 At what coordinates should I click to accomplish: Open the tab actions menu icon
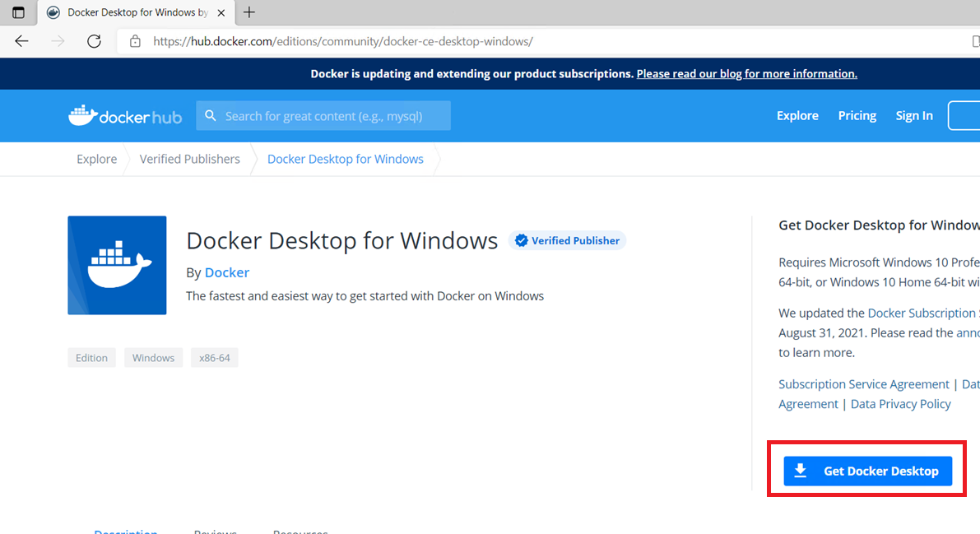tap(18, 12)
